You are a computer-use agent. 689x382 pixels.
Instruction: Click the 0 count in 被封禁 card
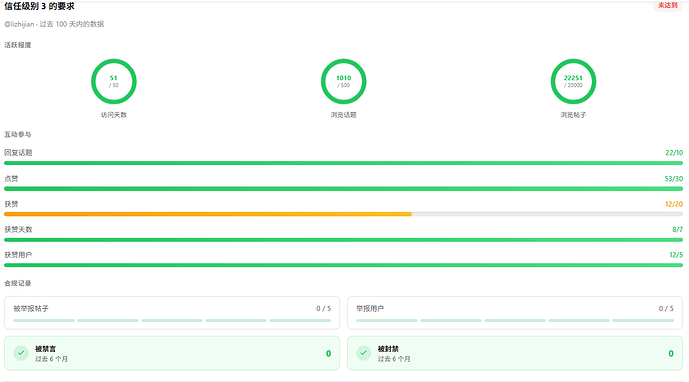tap(671, 353)
